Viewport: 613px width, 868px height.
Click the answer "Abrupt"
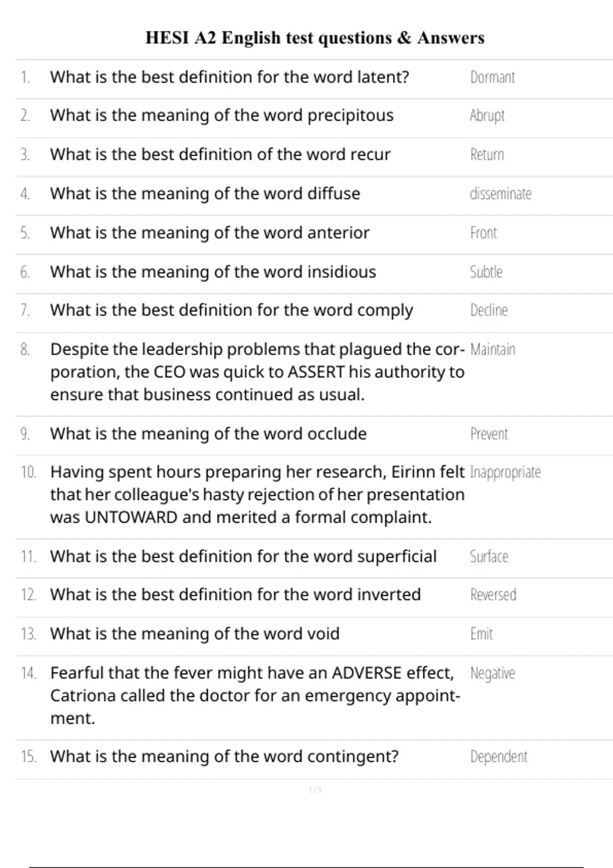coord(487,115)
